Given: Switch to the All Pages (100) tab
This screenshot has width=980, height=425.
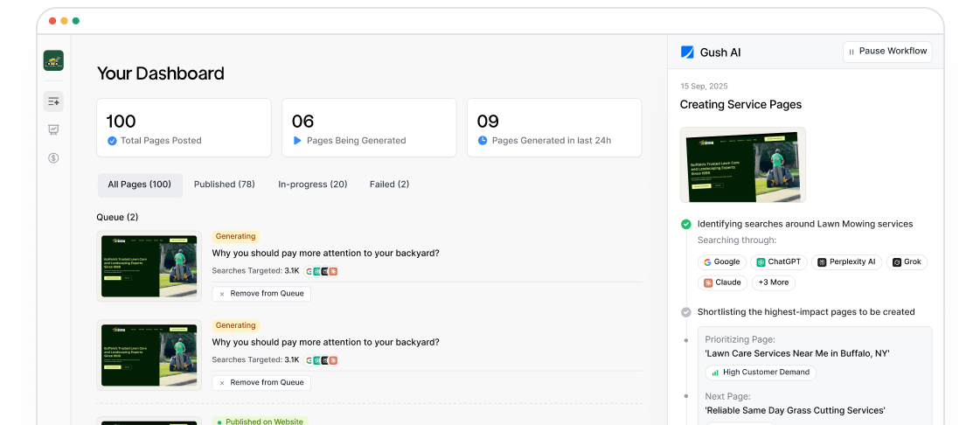Looking at the screenshot, I should click(x=139, y=185).
